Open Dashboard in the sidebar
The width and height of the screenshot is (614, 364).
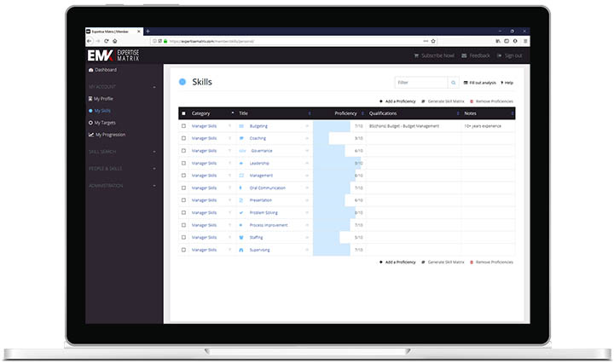coord(102,70)
